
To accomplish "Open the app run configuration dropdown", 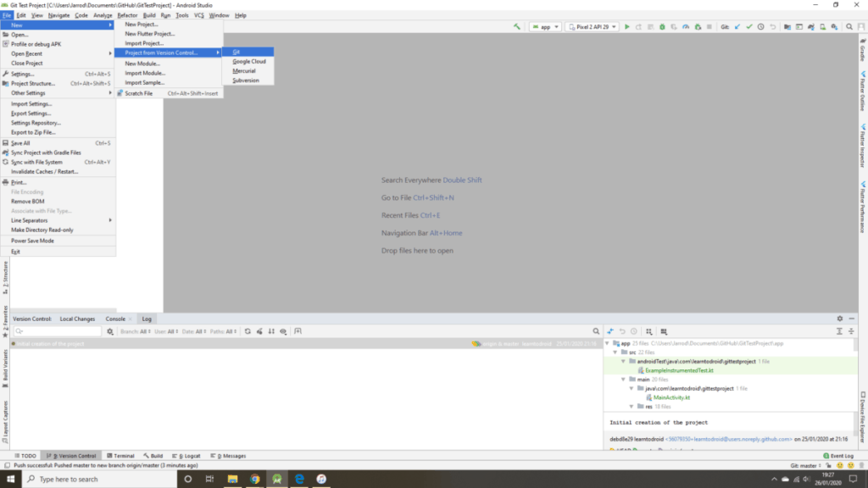I will pos(545,26).
